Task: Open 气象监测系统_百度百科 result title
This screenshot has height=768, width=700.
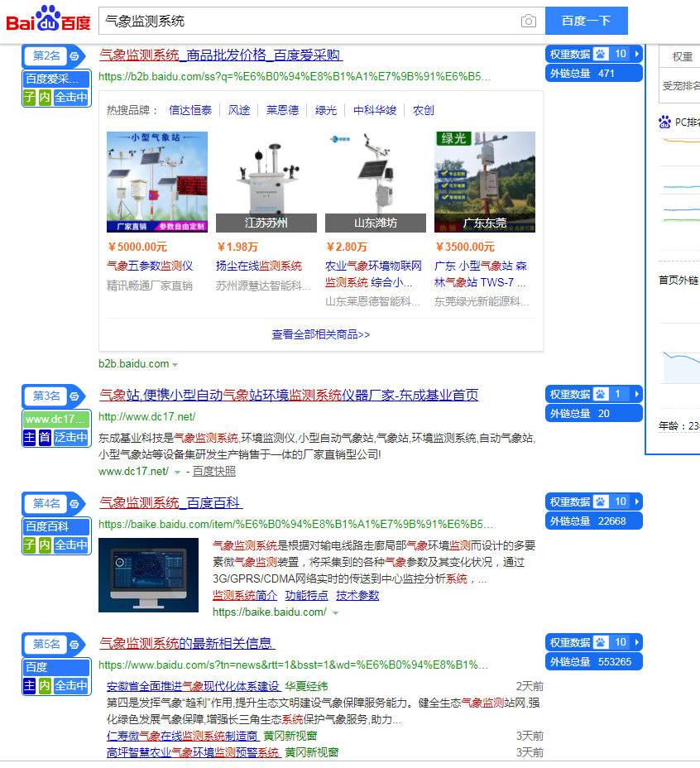Action: (x=171, y=502)
